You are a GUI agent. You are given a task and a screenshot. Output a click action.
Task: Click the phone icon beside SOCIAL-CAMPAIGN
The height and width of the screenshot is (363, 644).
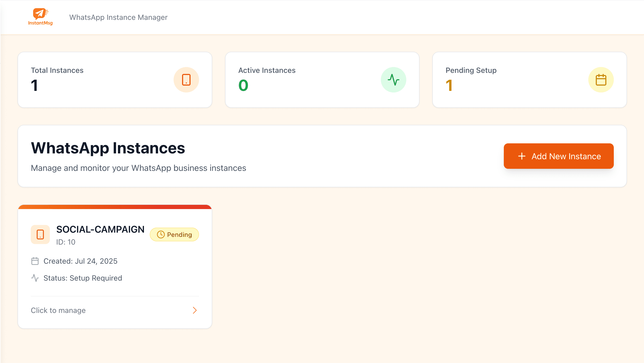pyautogui.click(x=40, y=234)
